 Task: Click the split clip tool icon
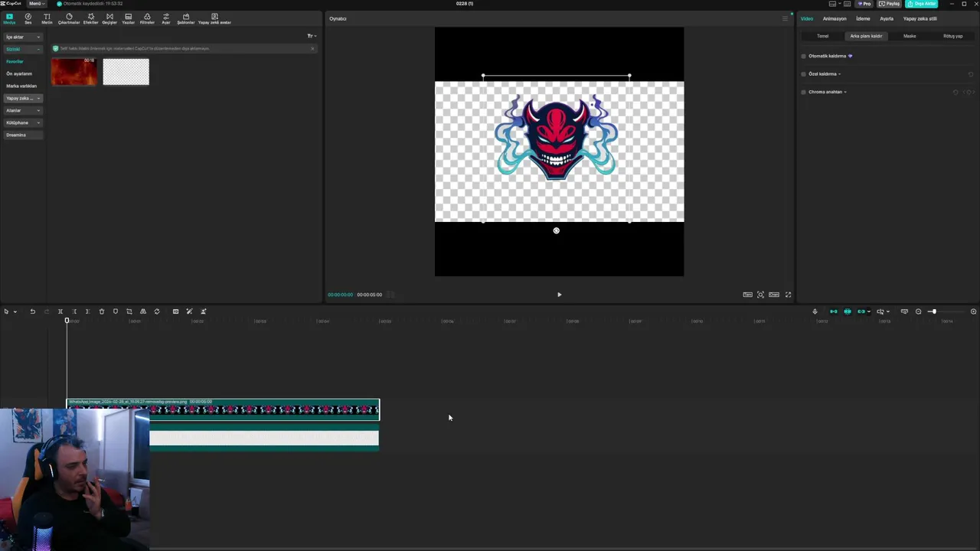click(x=60, y=311)
